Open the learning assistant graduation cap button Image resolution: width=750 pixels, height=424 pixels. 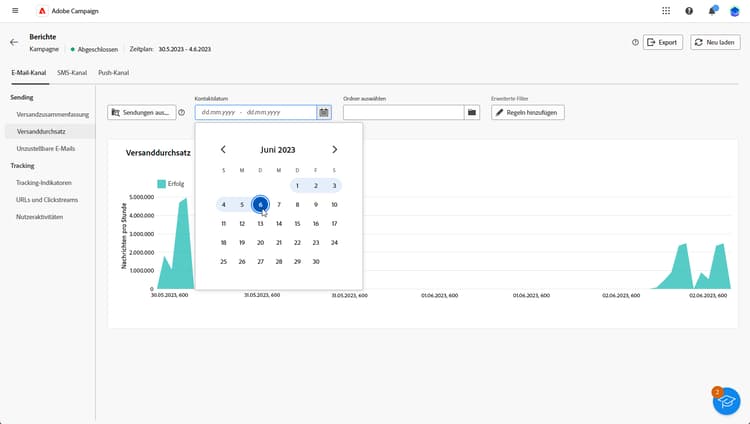pos(726,401)
